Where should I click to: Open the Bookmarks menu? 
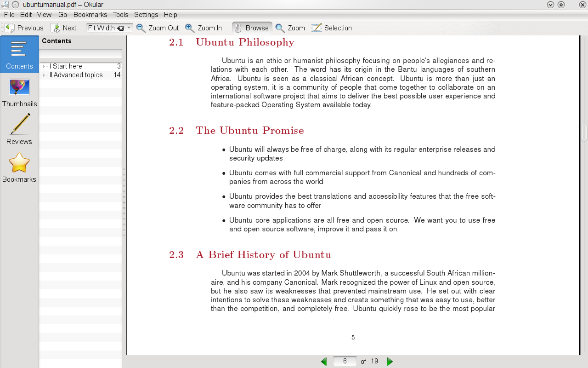pos(90,15)
